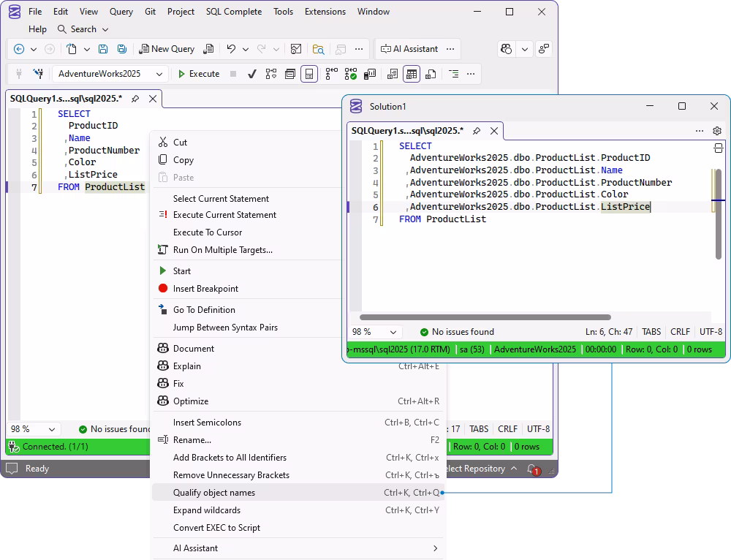This screenshot has height=560, width=731.
Task: Open the Extensions menu
Action: pyautogui.click(x=325, y=12)
